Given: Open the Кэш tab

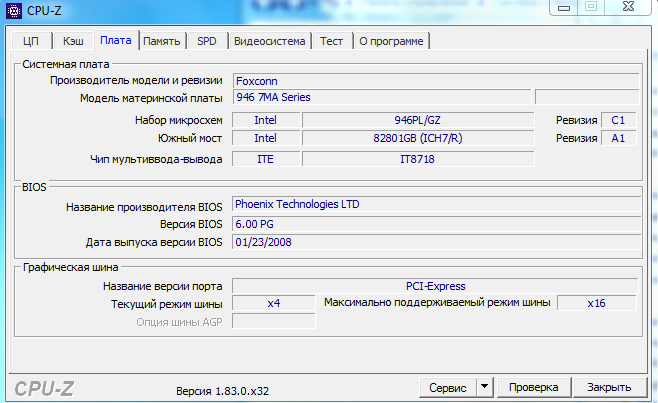Looking at the screenshot, I should [73, 41].
